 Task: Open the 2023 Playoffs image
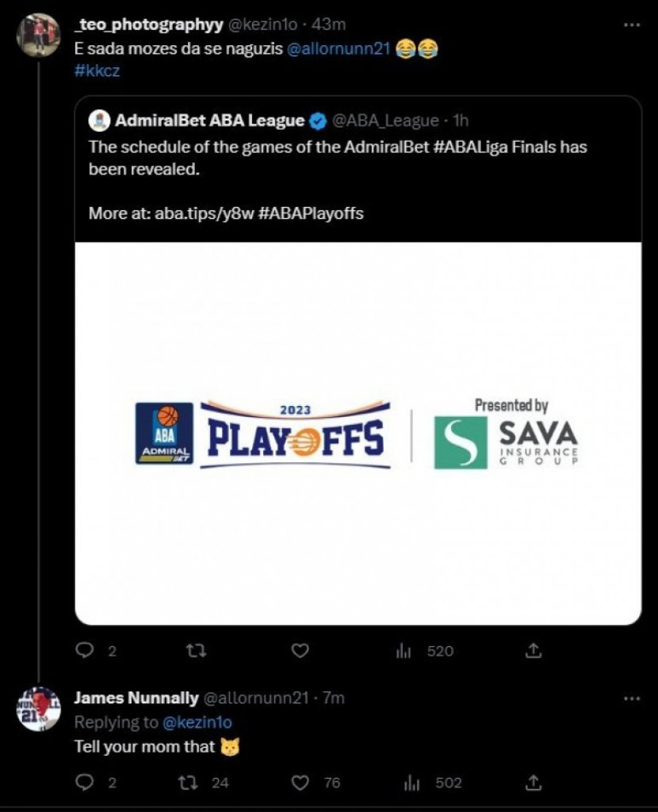click(x=358, y=434)
